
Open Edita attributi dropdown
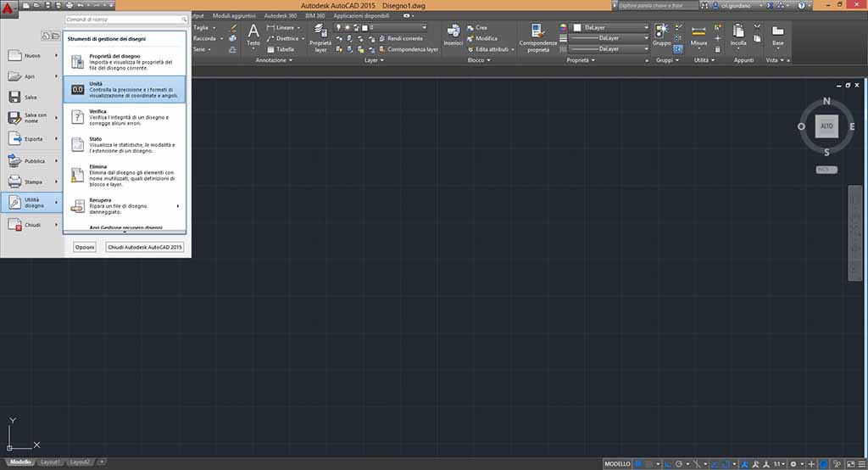click(491, 49)
